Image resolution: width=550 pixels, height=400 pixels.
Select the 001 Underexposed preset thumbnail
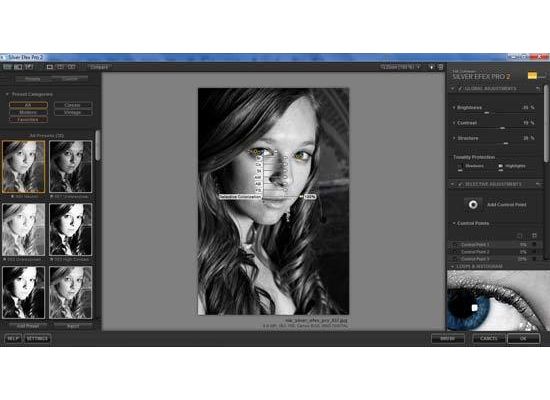pyautogui.click(x=71, y=167)
